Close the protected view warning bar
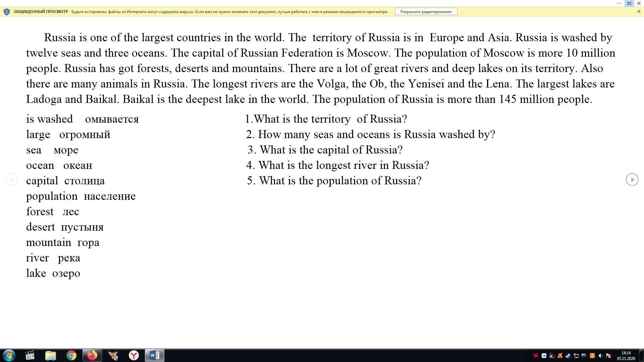This screenshot has width=644, height=362. (639, 11)
